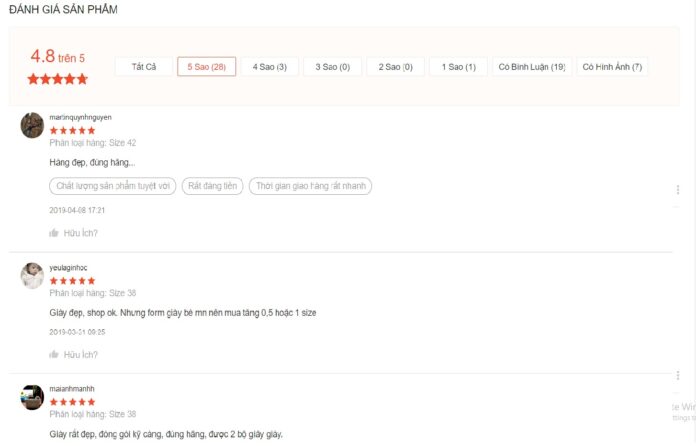The width and height of the screenshot is (696, 446).
Task: Open username link 'maianhmanhh'
Action: point(72,388)
